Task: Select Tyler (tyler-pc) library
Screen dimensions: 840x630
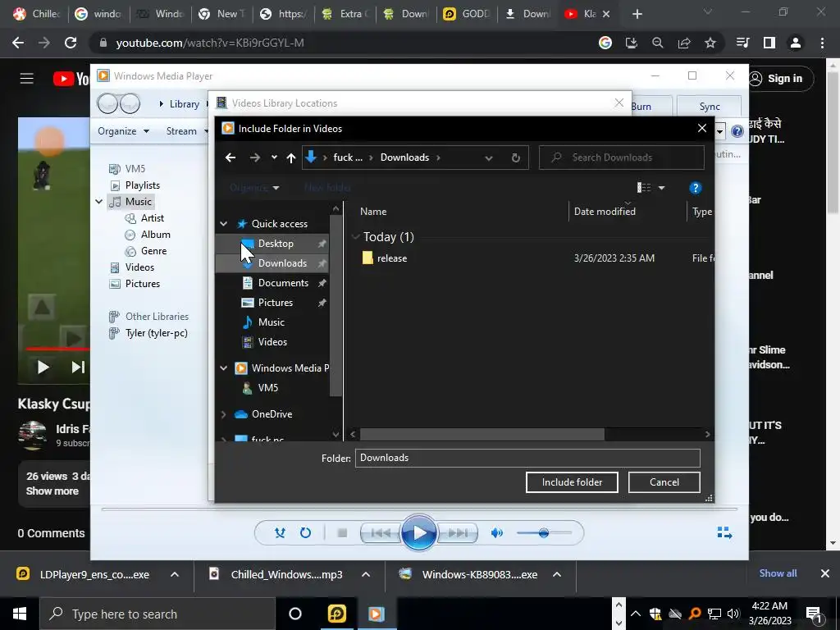Action: click(x=156, y=333)
